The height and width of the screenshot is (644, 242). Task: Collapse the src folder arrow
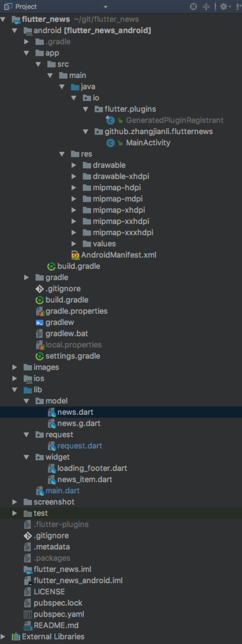pos(38,64)
